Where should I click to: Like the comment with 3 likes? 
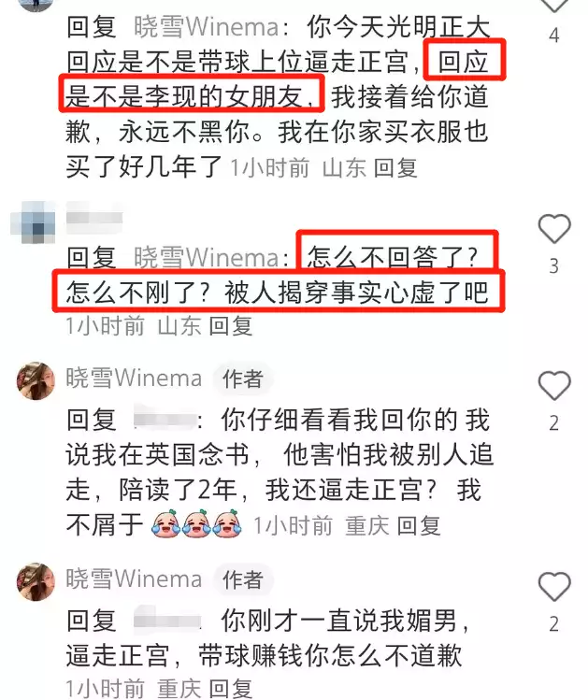coord(554,229)
